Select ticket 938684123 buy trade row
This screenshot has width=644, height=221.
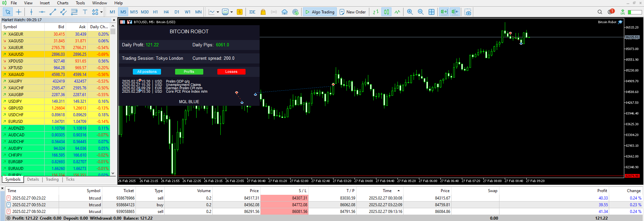coord(324,205)
